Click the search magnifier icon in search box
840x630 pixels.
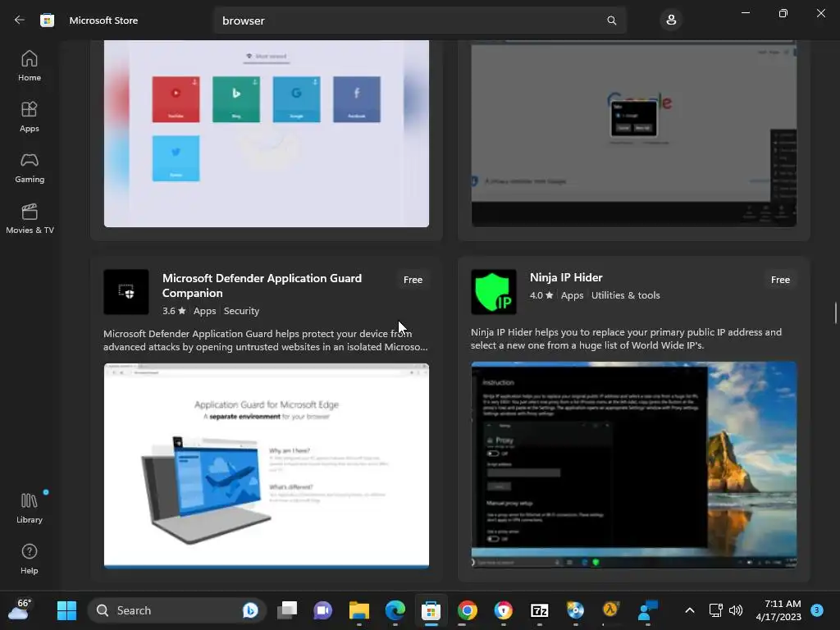tap(611, 21)
